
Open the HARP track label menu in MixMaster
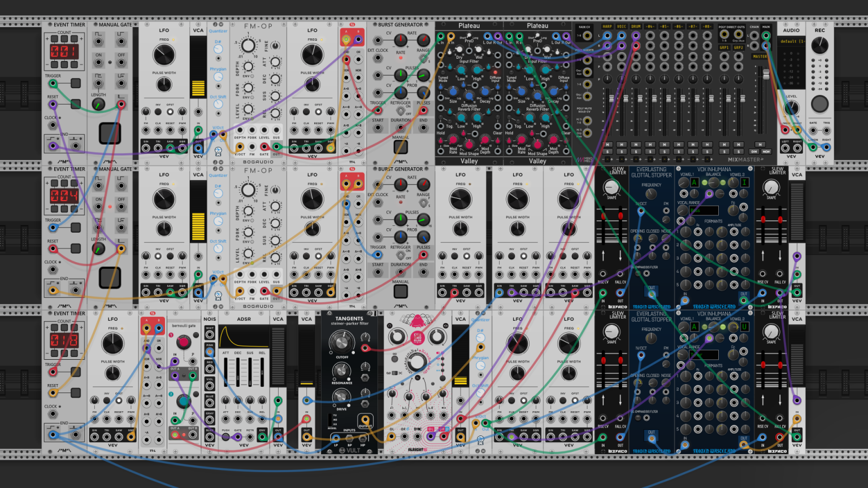[607, 27]
